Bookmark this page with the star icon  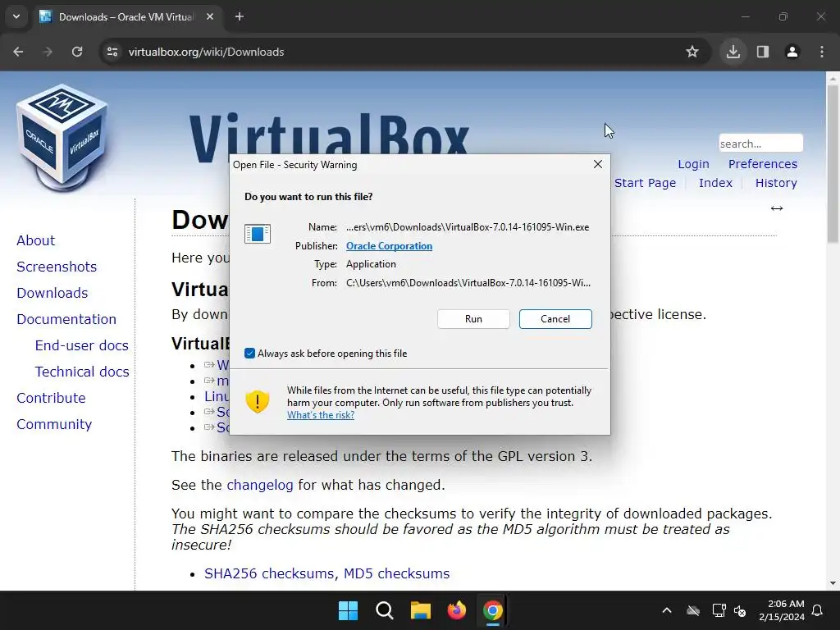(692, 52)
